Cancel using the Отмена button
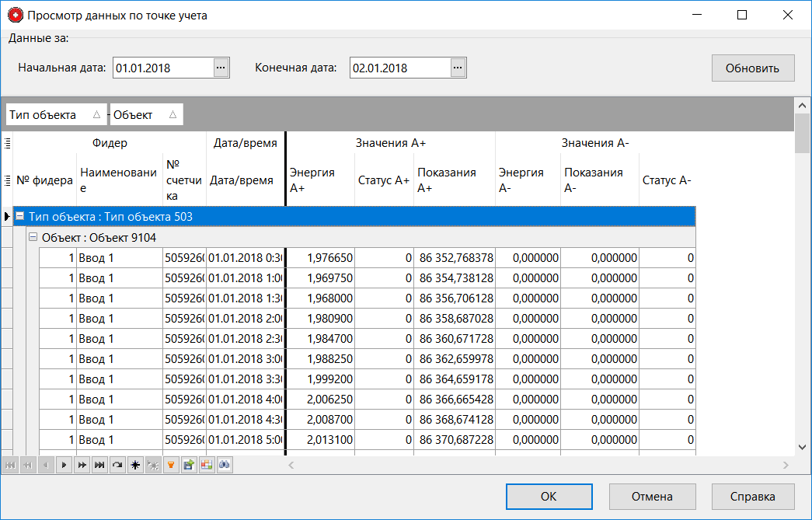 (652, 497)
